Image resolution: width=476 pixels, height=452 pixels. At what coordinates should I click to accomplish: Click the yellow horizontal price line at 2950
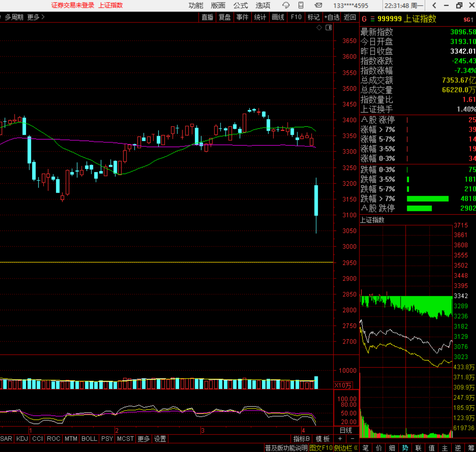pos(163,262)
